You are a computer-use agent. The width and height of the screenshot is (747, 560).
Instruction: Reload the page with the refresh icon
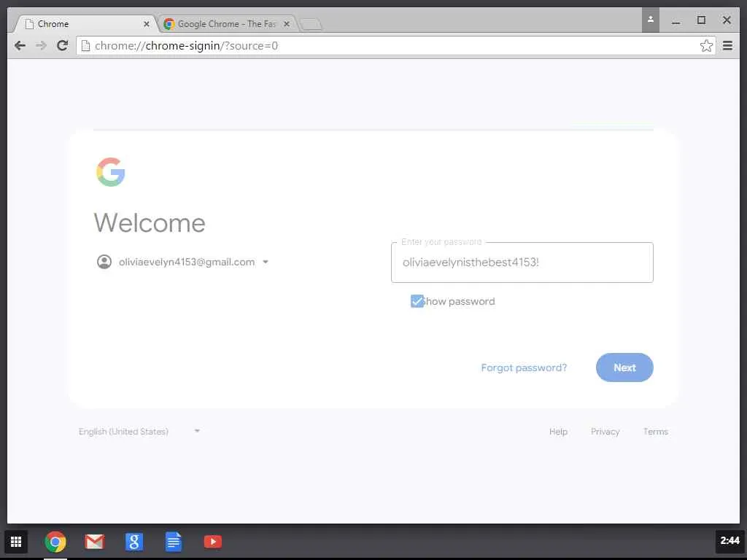pos(62,46)
